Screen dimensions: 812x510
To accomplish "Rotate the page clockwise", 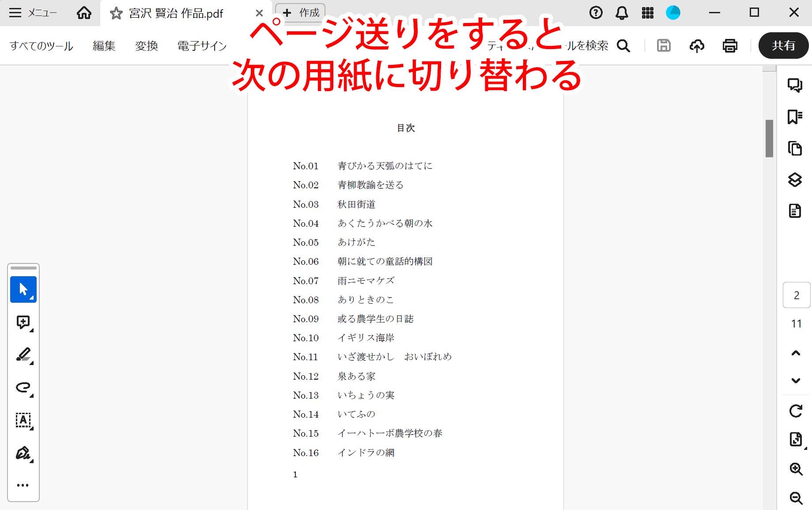I will pos(796,411).
